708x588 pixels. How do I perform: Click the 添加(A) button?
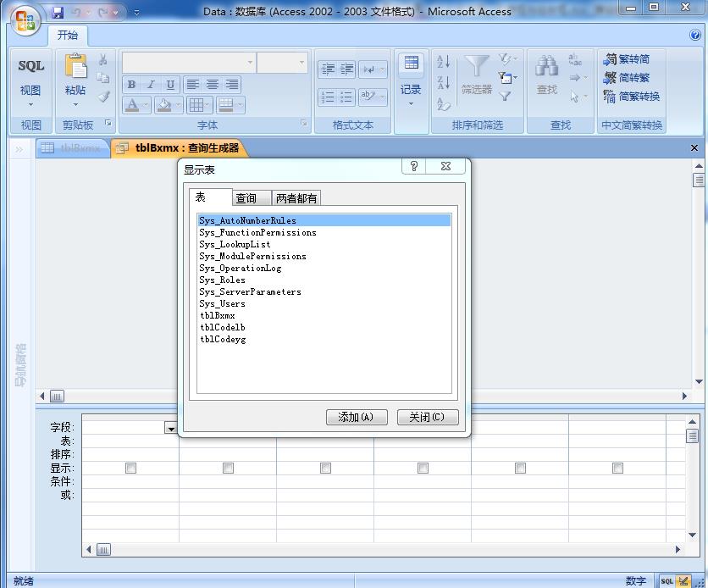tap(357, 417)
